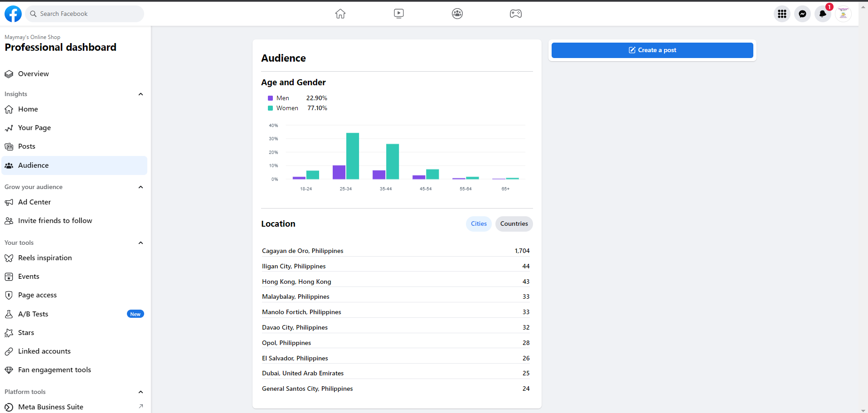
Task: Collapse the Insights section
Action: 141,94
